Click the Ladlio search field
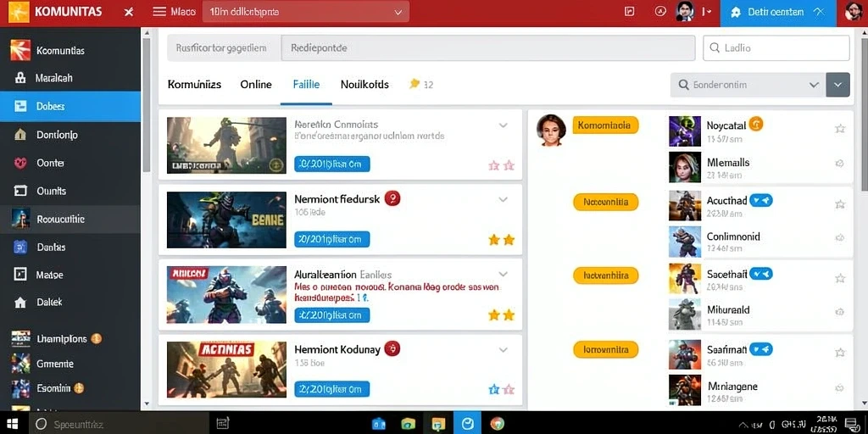 pos(776,48)
